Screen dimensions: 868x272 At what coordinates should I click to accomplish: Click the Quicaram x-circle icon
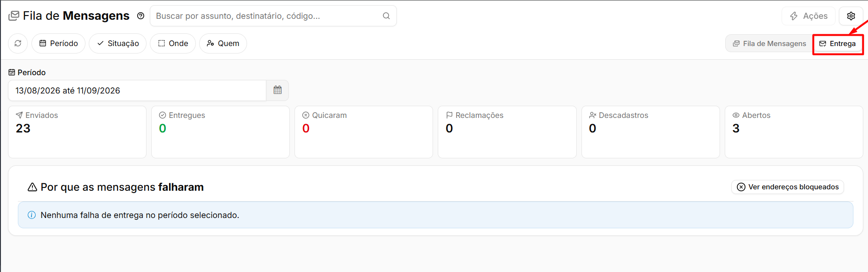click(x=306, y=115)
